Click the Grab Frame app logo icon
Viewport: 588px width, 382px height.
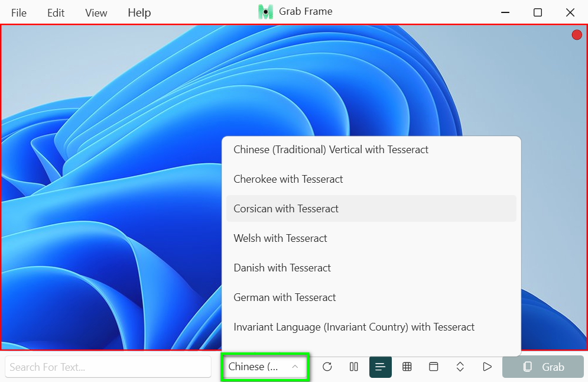pyautogui.click(x=266, y=12)
